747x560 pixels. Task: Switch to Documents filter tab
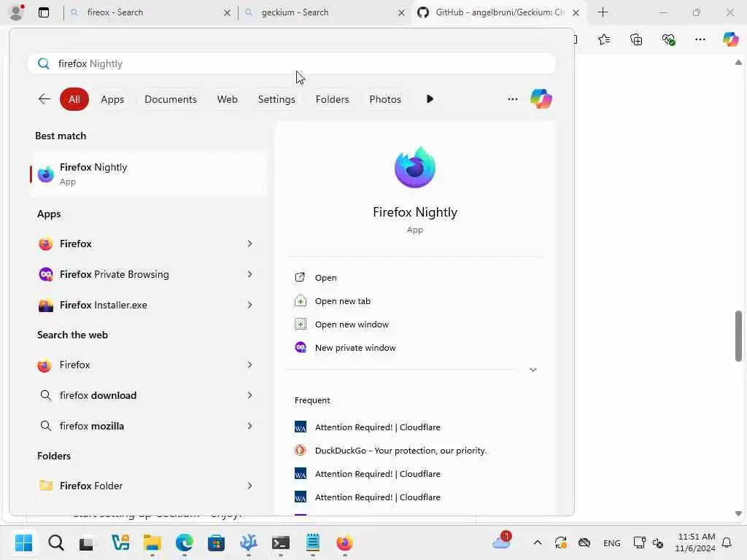[x=171, y=99]
